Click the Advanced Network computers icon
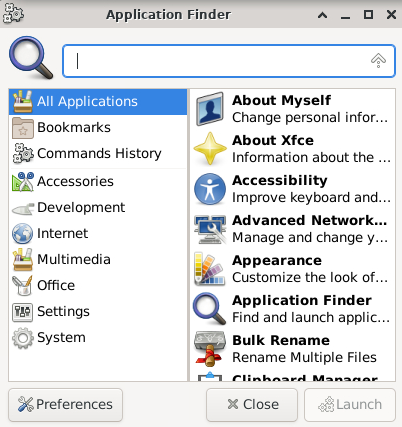 (210, 229)
